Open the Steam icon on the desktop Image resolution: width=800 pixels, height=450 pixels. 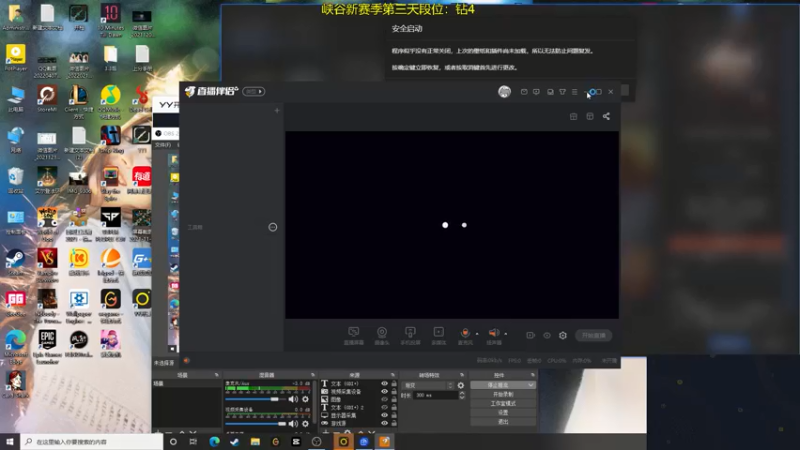(15, 262)
